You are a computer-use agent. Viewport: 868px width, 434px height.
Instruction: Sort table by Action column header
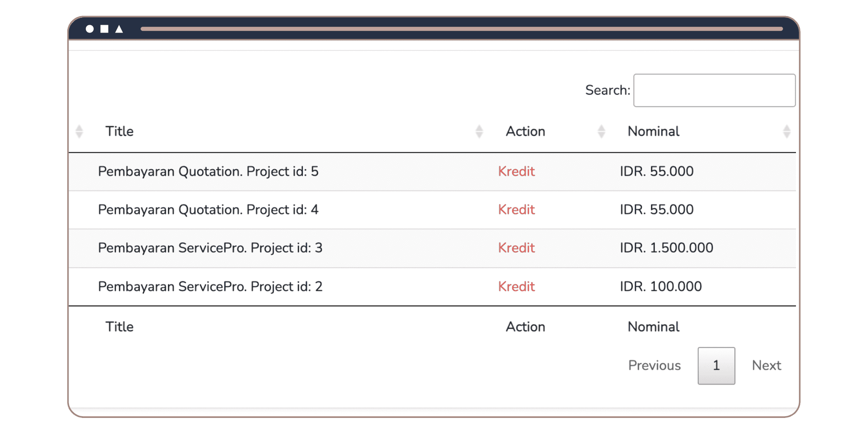tap(525, 132)
